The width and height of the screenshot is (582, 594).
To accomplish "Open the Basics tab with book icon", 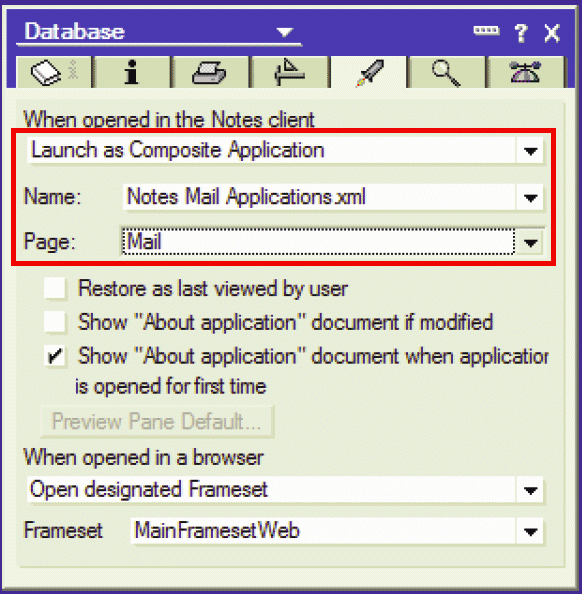I will [x=54, y=72].
